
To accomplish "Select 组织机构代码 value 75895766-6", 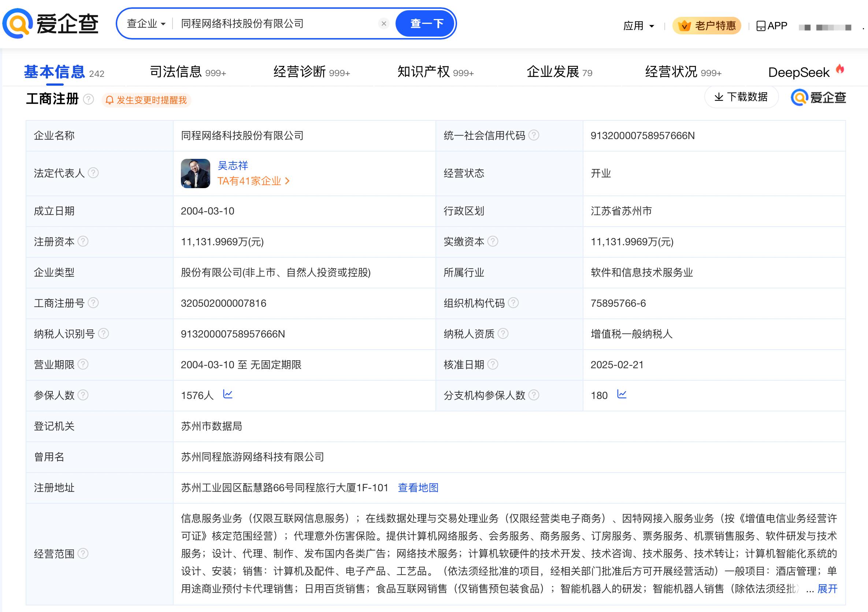I will (x=618, y=303).
